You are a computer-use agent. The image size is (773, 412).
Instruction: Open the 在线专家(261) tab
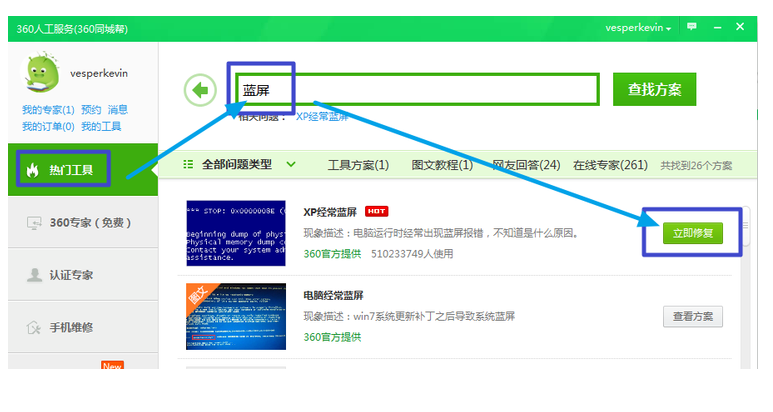609,165
